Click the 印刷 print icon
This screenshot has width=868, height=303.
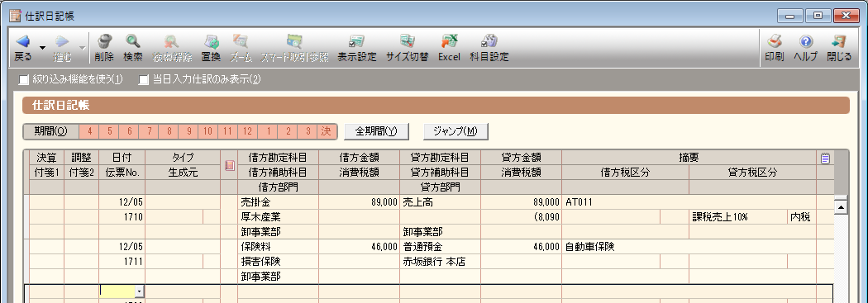pos(774,41)
